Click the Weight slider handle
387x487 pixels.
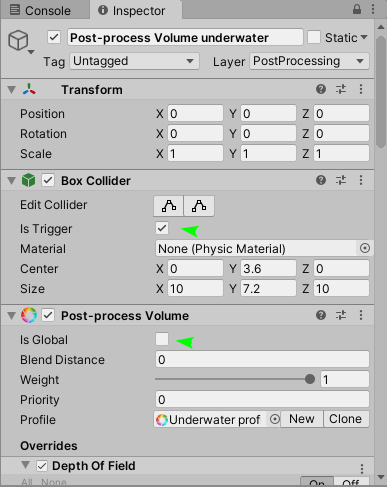[310, 379]
